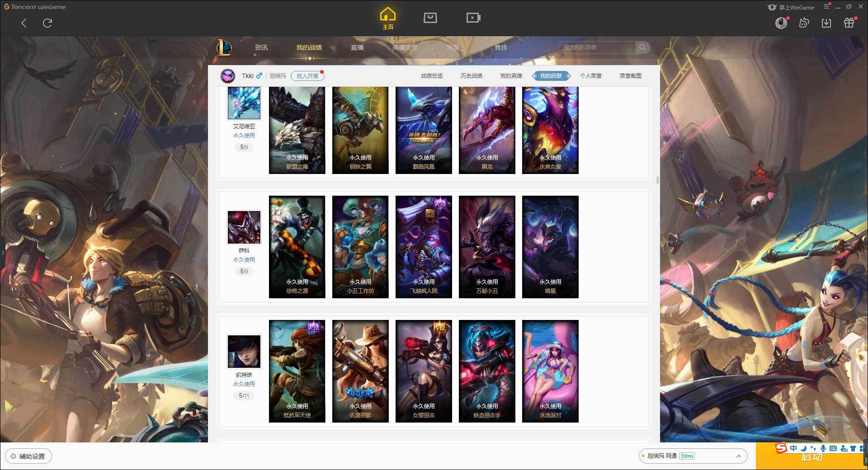
Task: Open the 暗星 skin card
Action: [550, 247]
